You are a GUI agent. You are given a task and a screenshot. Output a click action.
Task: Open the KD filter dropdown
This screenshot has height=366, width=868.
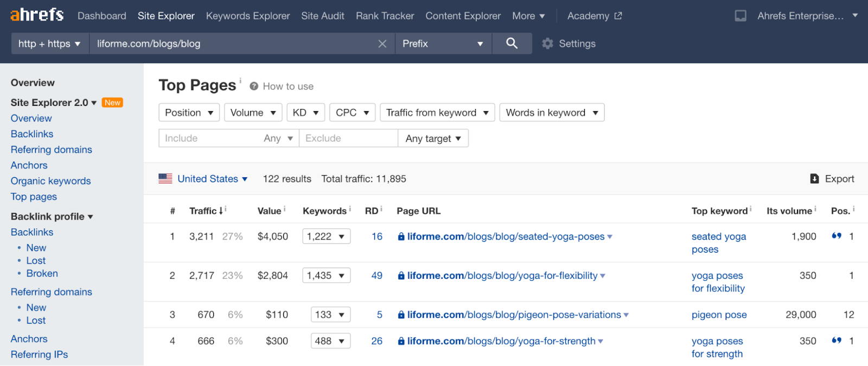305,113
